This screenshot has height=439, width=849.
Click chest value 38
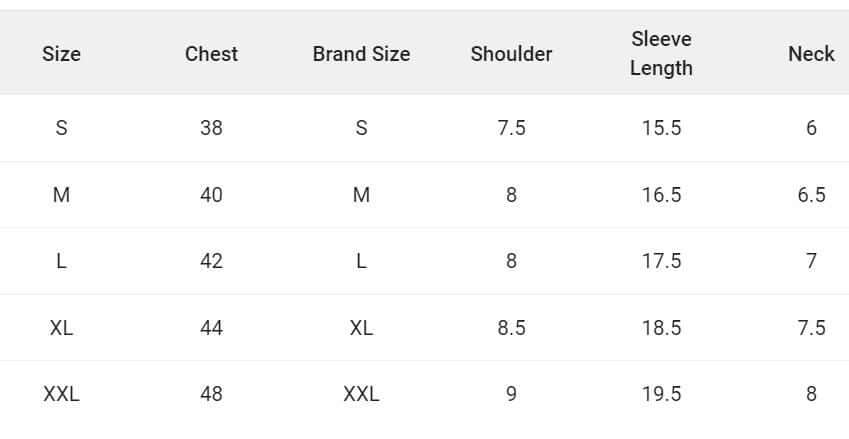point(211,128)
